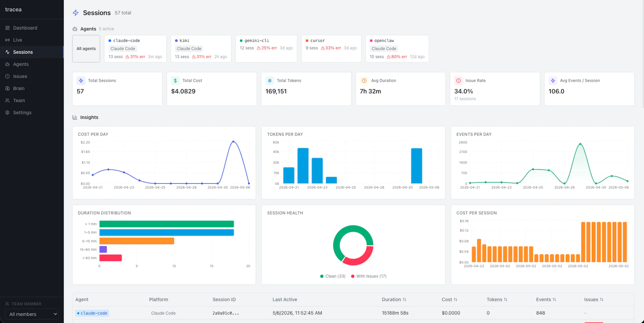Filter sessions by the claude-code agent card
The image size is (644, 323).
tap(135, 49)
